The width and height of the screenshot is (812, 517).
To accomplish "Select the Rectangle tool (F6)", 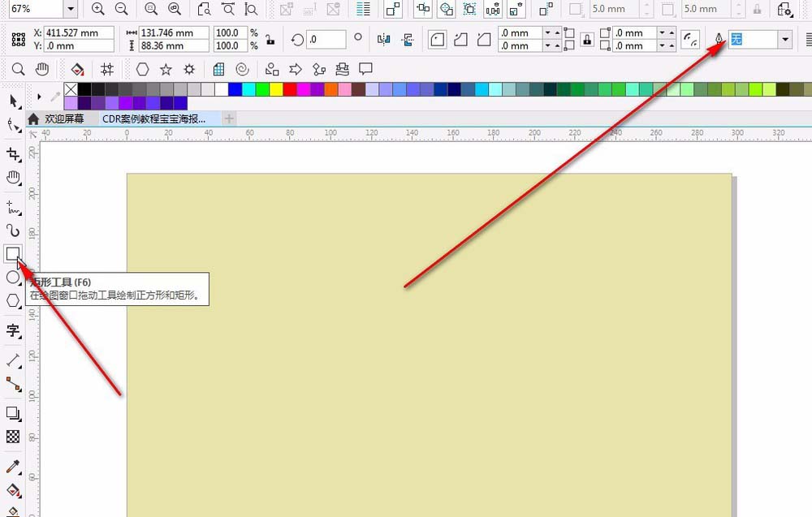I will coord(13,254).
